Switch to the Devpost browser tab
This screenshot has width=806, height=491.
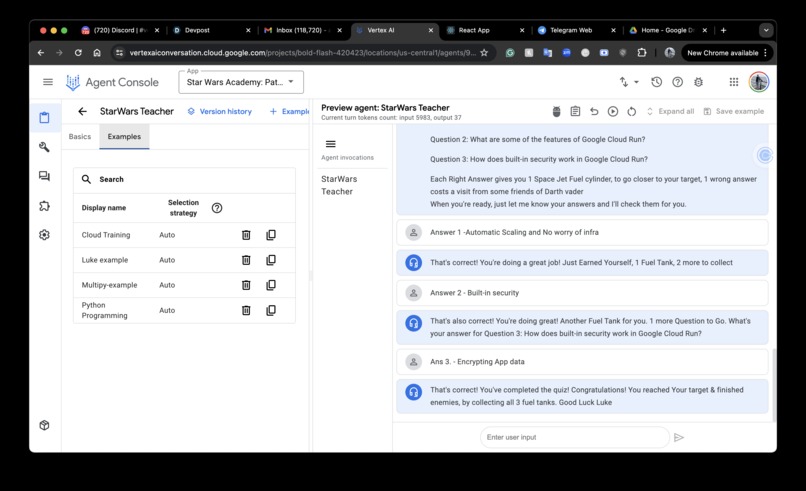click(210, 30)
